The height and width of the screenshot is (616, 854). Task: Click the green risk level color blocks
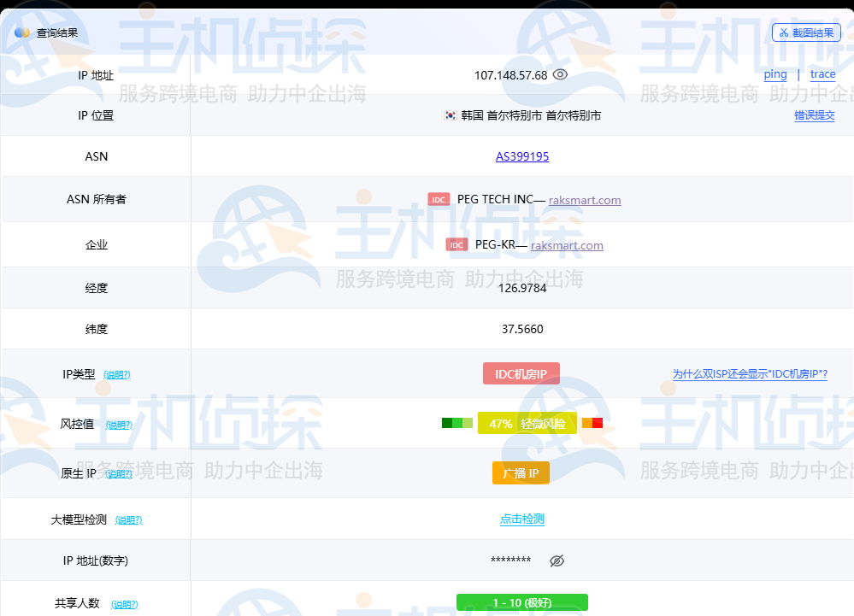(x=456, y=422)
